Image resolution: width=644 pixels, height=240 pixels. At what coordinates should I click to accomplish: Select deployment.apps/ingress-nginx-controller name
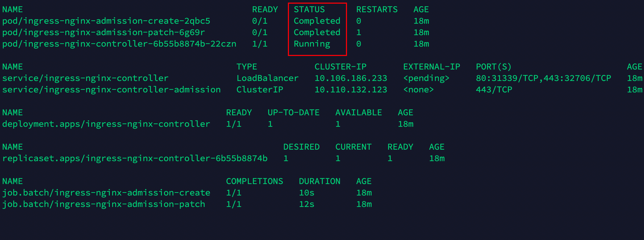click(x=106, y=124)
